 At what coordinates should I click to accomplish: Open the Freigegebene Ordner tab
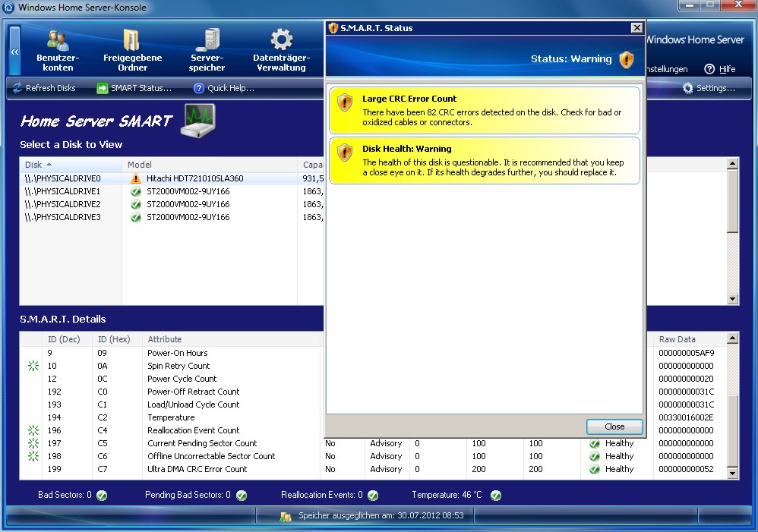pos(132,50)
